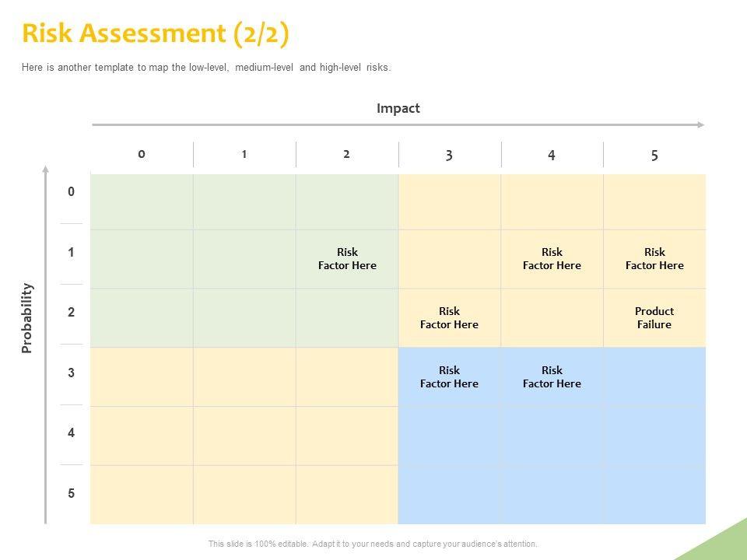Select Risk Factor cell at impact 5, probability 1

[x=654, y=259]
